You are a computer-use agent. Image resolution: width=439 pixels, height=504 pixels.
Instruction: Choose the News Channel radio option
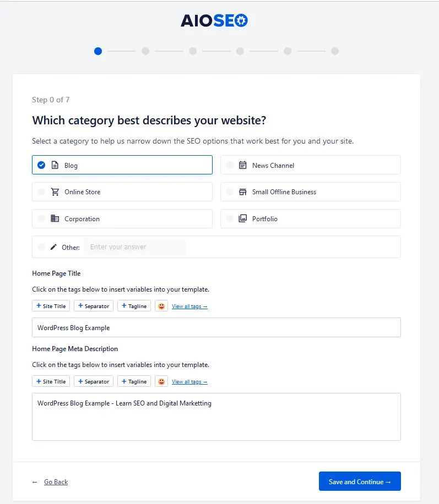pyautogui.click(x=230, y=165)
